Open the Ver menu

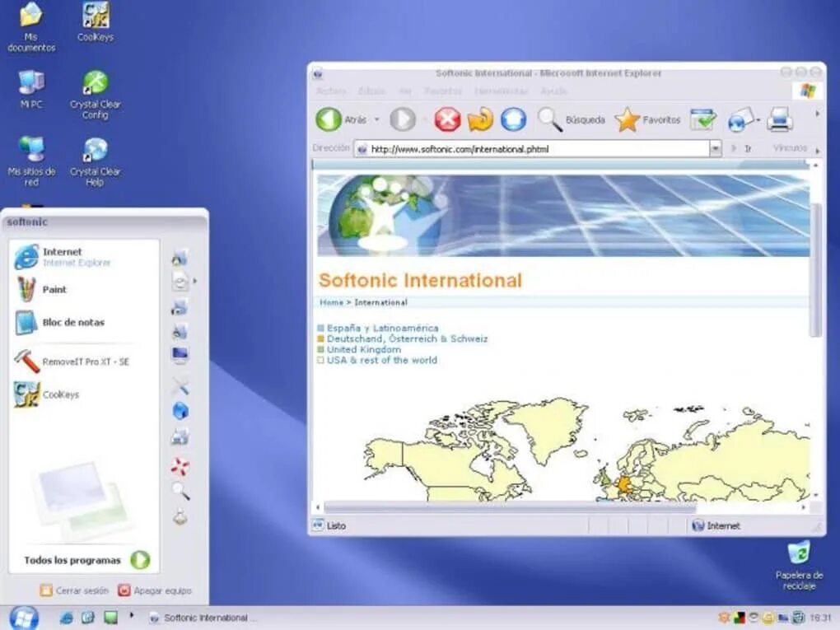pyautogui.click(x=405, y=91)
